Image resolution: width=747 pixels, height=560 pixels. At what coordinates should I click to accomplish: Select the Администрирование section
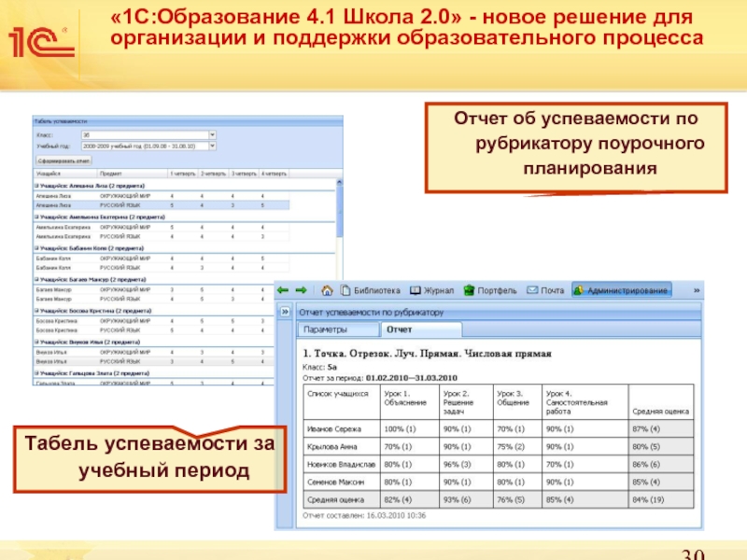(621, 290)
